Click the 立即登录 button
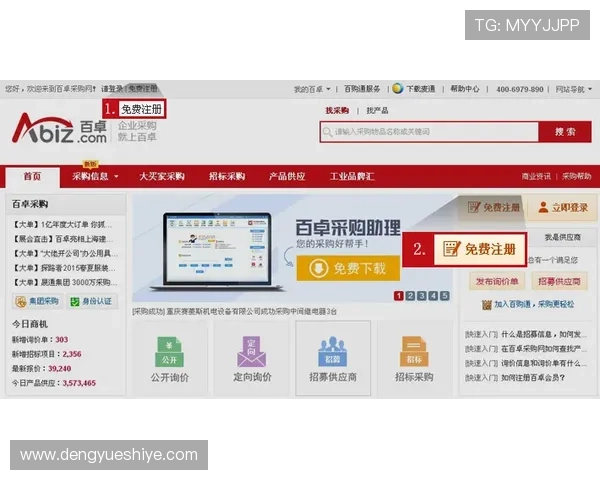The image size is (600, 480). 562,207
